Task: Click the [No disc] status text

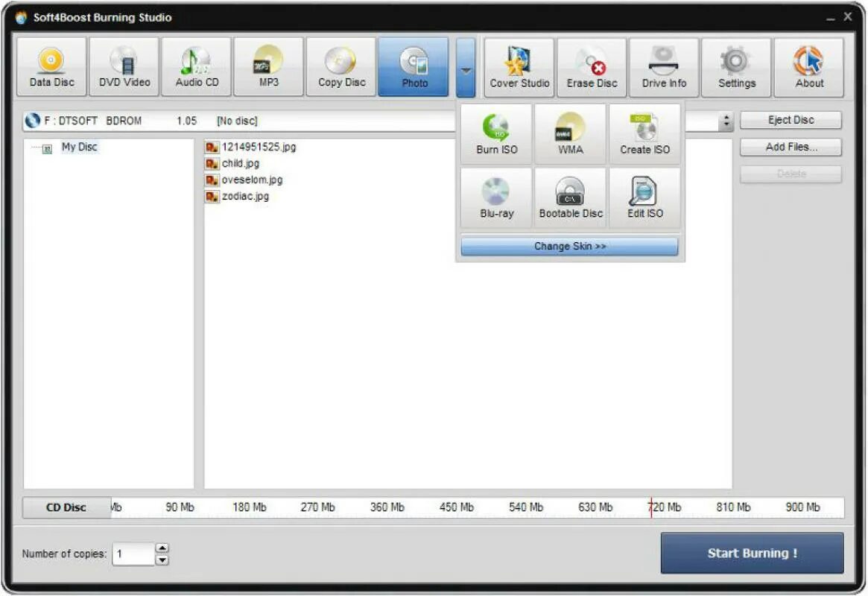Action: (237, 121)
